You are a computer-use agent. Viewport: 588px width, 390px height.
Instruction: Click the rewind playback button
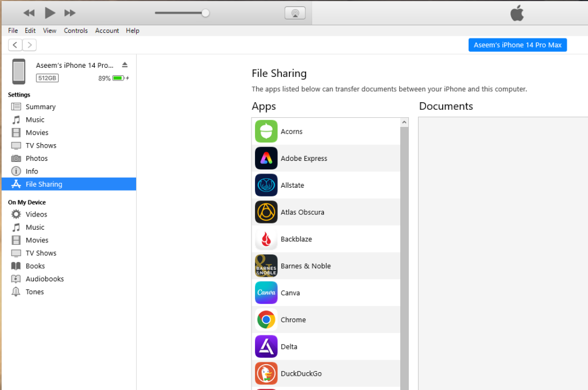[x=29, y=13]
